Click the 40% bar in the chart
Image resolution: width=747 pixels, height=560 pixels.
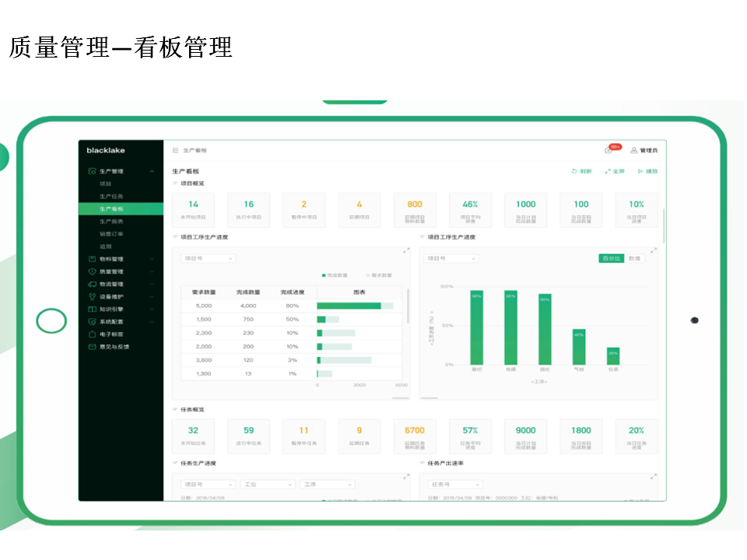(579, 347)
